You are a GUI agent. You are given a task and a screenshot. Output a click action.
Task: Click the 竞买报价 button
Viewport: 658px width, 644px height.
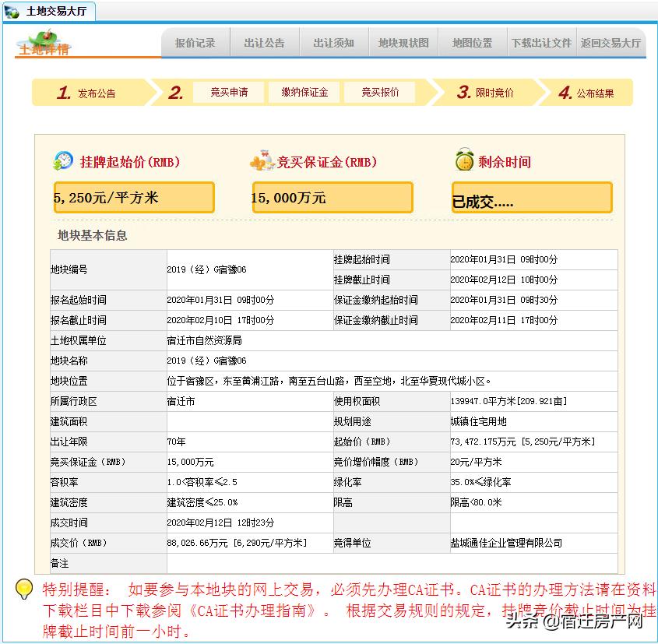click(379, 91)
